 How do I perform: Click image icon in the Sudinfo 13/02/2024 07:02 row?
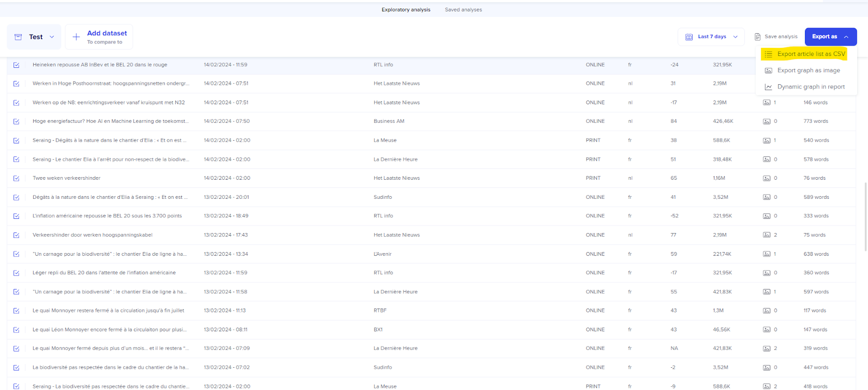tap(767, 368)
